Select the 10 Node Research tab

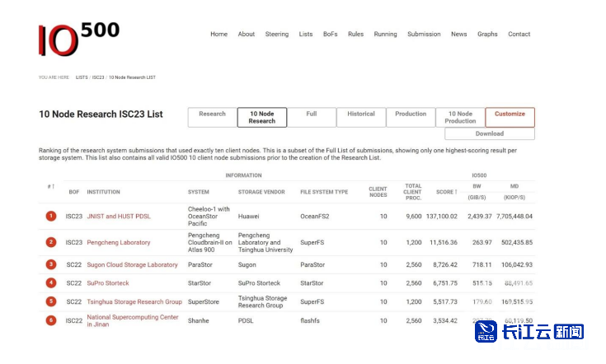tap(262, 117)
